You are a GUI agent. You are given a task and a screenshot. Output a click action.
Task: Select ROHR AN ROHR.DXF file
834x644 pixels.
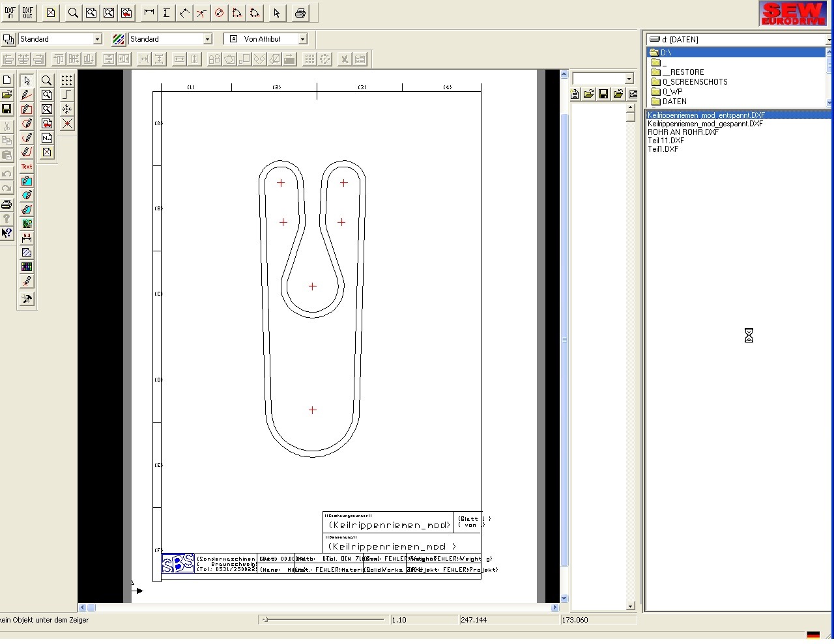(x=683, y=132)
